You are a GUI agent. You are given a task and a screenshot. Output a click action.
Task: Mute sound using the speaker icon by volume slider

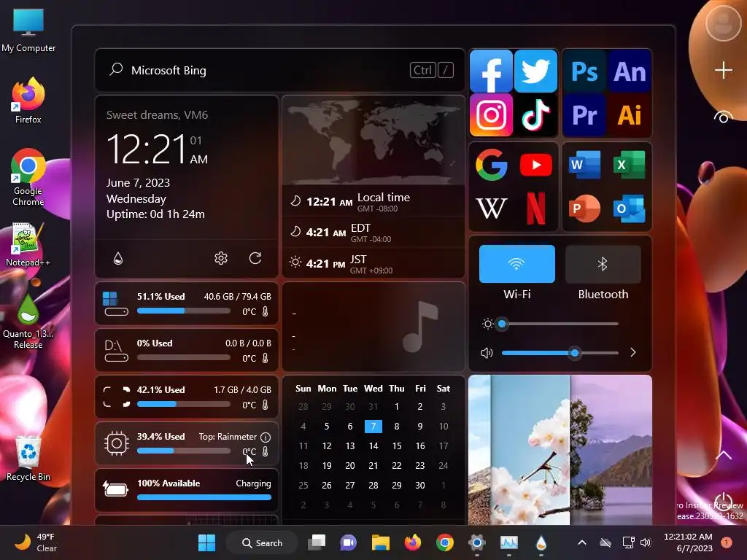[x=487, y=354]
